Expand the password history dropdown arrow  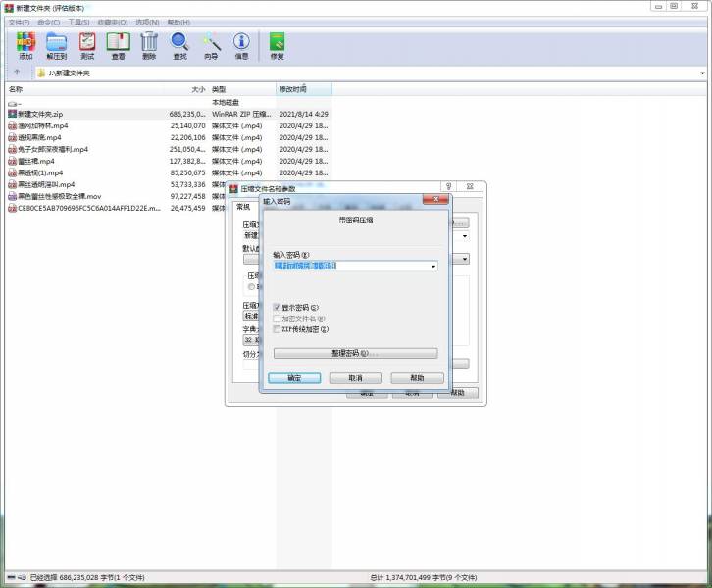pyautogui.click(x=433, y=266)
